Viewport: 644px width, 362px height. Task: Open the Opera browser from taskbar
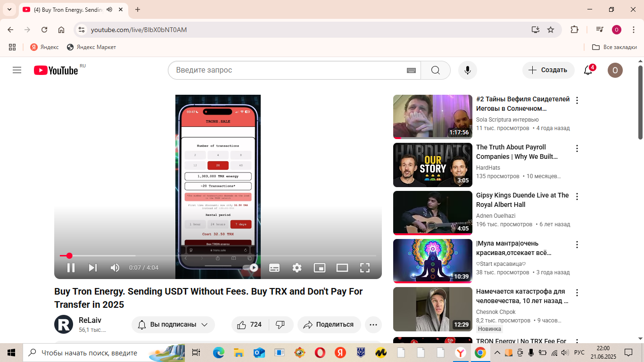(x=320, y=353)
